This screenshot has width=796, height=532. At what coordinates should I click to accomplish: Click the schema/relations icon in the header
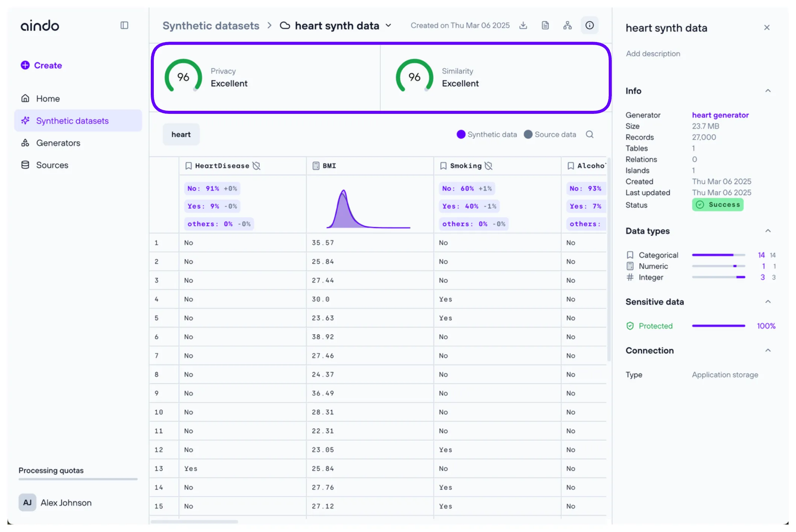click(x=567, y=25)
